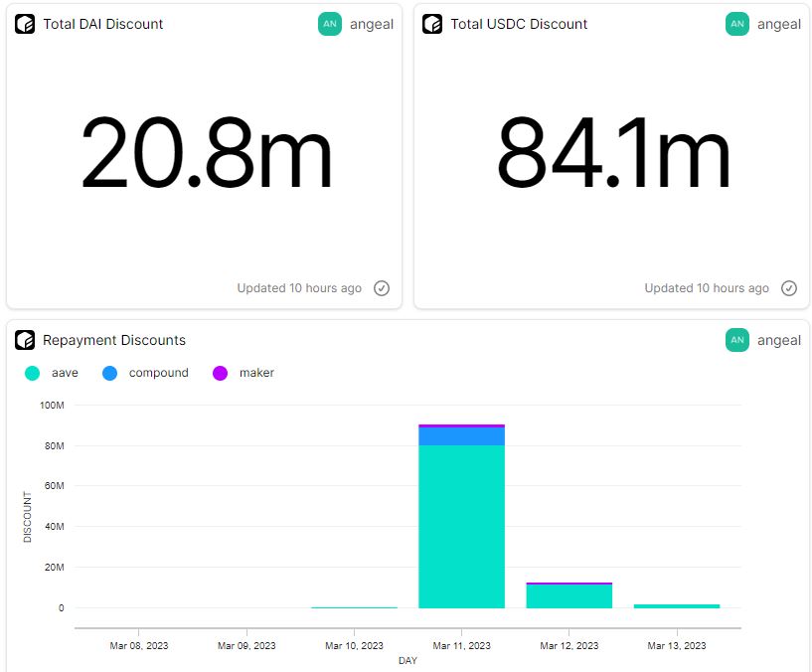Click the checkmark icon on DAI card
The image size is (812, 672).
pos(382,288)
